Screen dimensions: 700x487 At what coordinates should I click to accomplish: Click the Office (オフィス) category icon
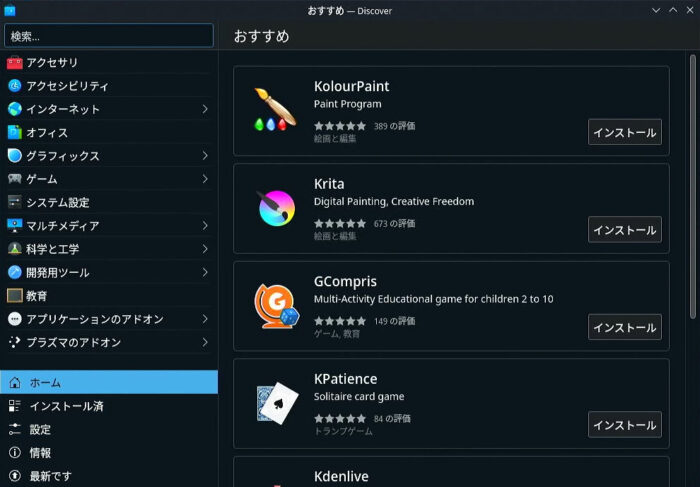(14, 133)
